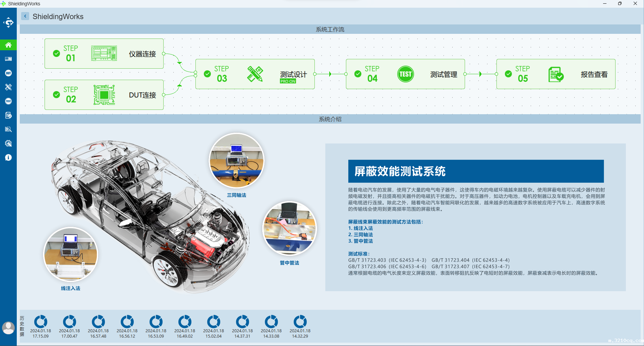The image size is (644, 346).
Task: Maximize the ShieldingWorks window
Action: pos(620,4)
